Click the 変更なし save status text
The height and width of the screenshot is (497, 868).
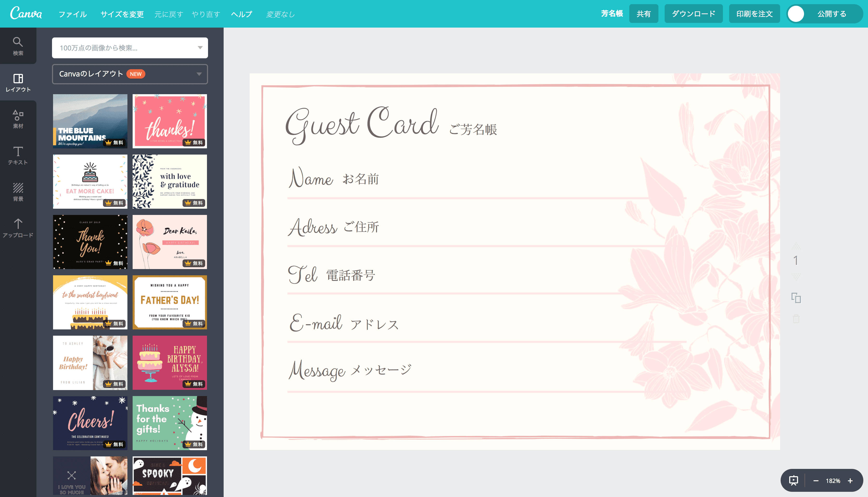[x=280, y=14]
